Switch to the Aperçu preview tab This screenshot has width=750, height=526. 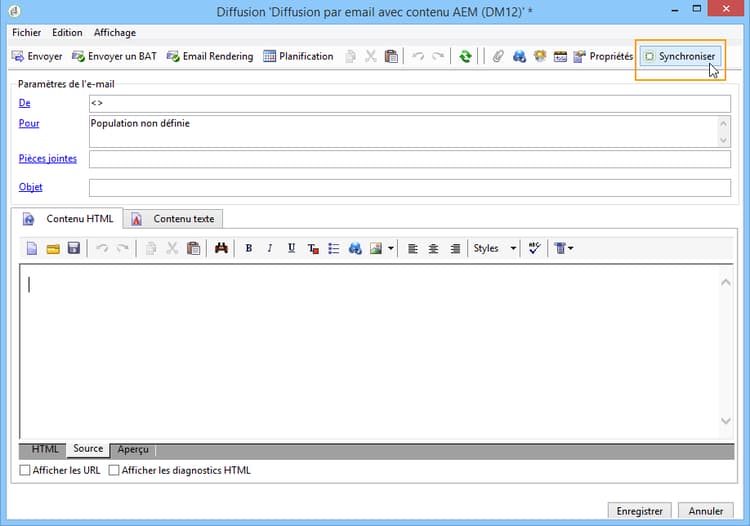[x=133, y=449]
